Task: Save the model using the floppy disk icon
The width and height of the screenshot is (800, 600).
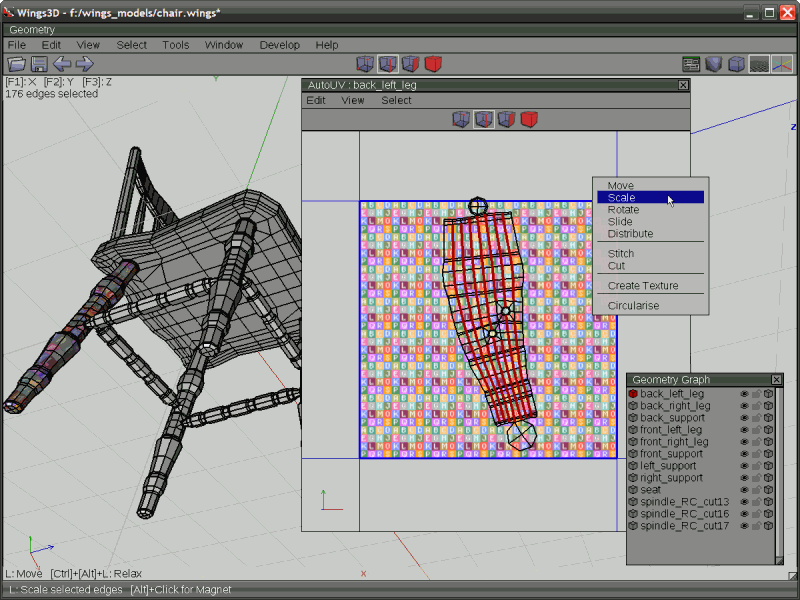Action: click(39, 64)
